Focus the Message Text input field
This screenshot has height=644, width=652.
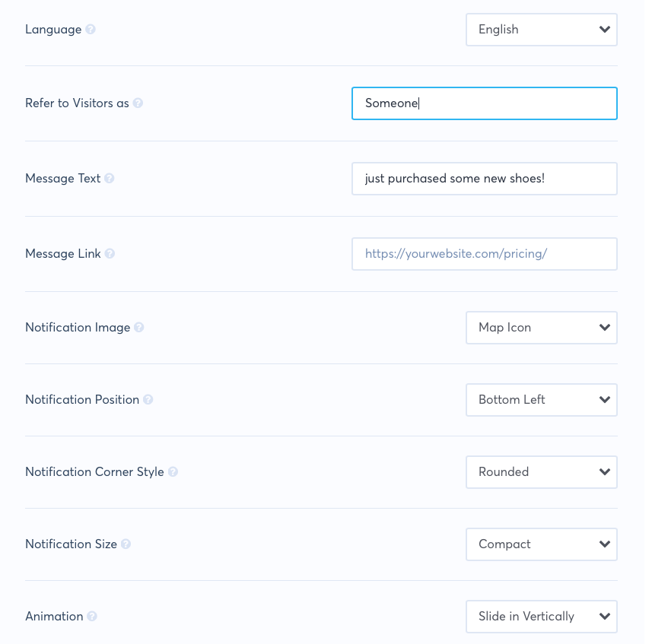[x=484, y=179]
